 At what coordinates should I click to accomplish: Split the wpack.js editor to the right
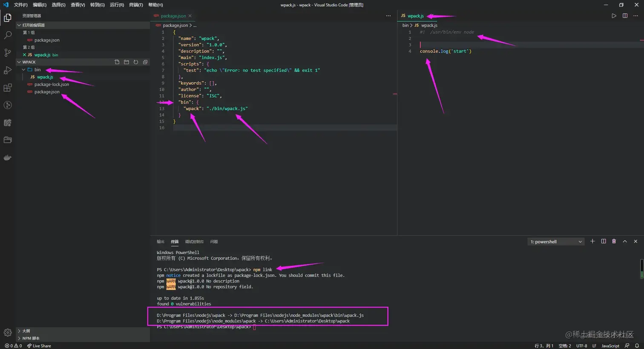[x=625, y=16]
